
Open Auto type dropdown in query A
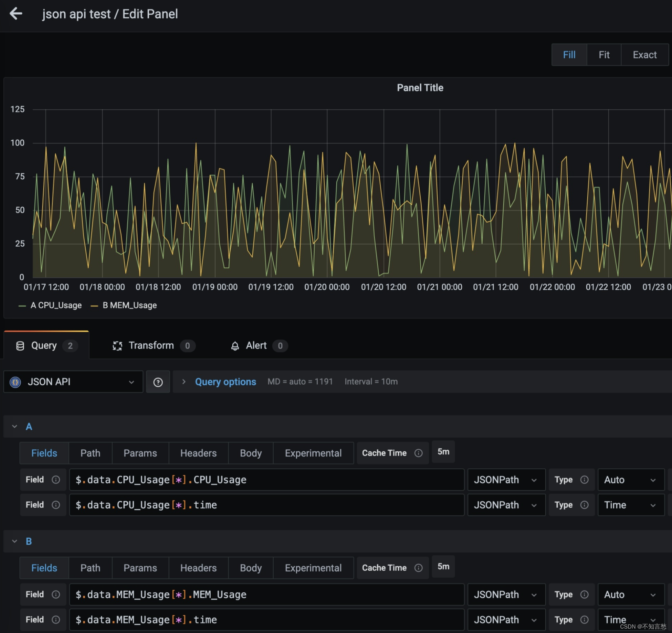tap(631, 479)
